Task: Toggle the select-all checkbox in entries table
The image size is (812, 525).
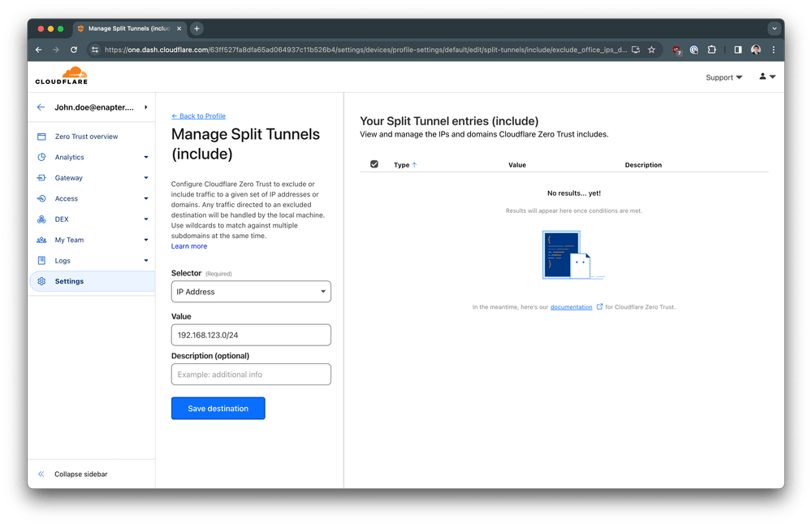Action: pyautogui.click(x=374, y=163)
